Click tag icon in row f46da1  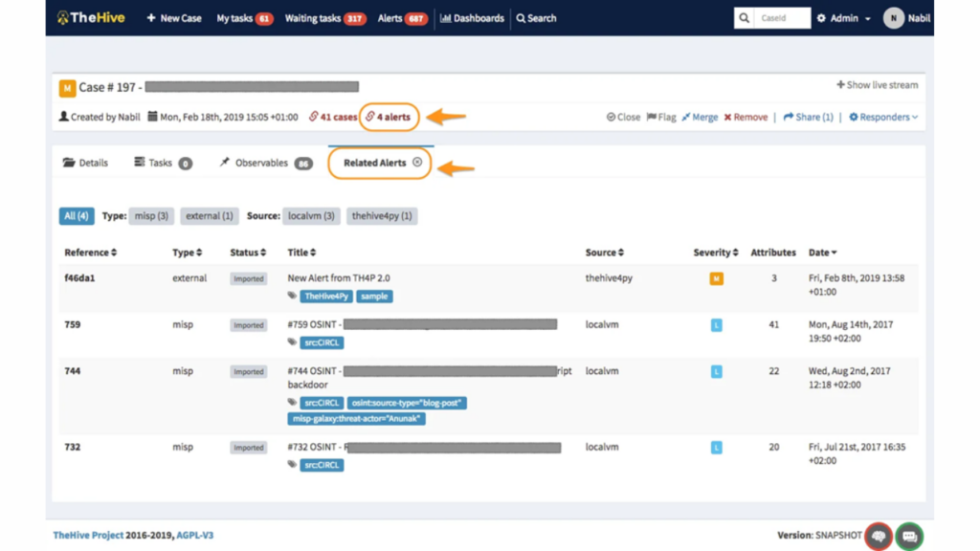[292, 296]
